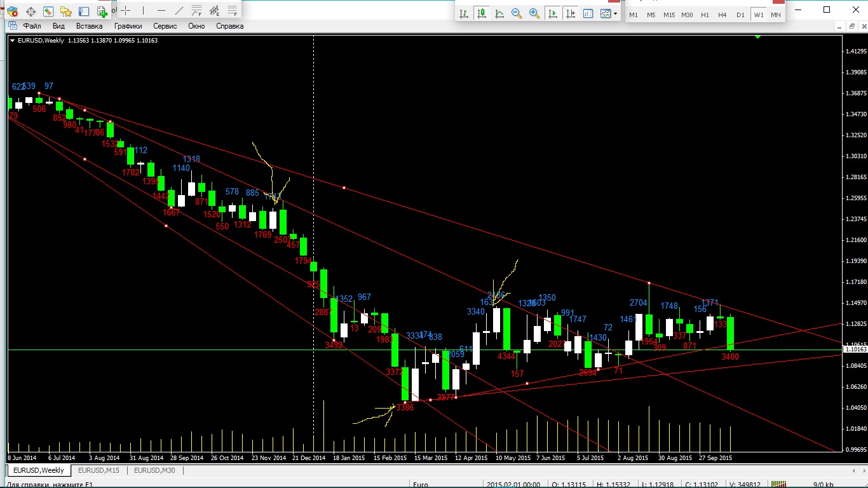Switch timeframe to M1

point(634,15)
